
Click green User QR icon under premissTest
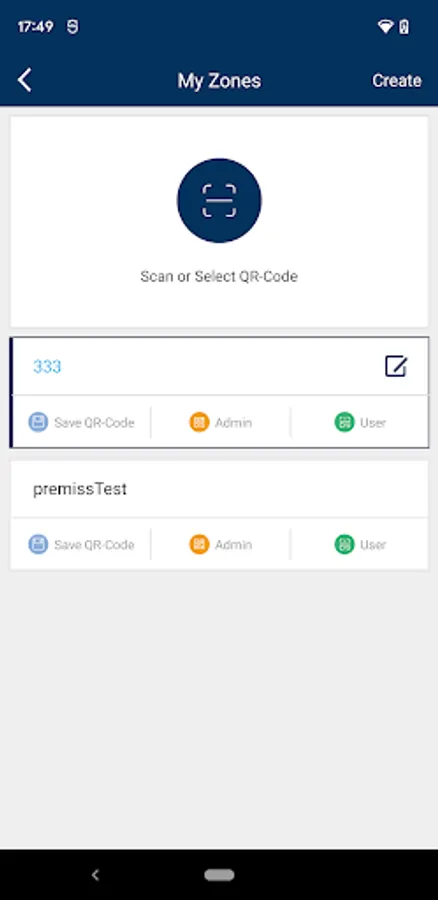pos(344,544)
